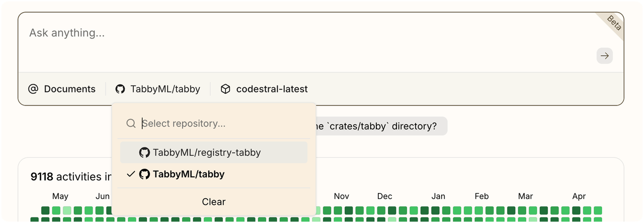
Task: Click the Feb month label
Action: pyautogui.click(x=481, y=196)
